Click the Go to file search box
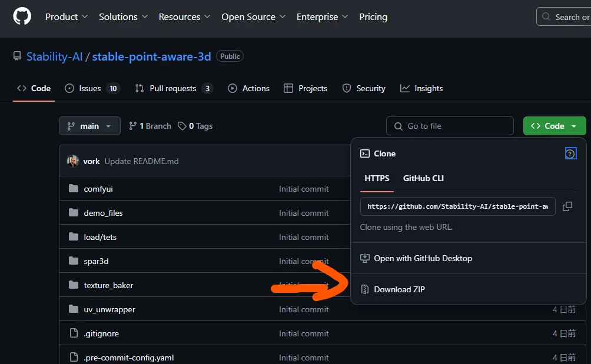This screenshot has height=364, width=591. pos(450,126)
